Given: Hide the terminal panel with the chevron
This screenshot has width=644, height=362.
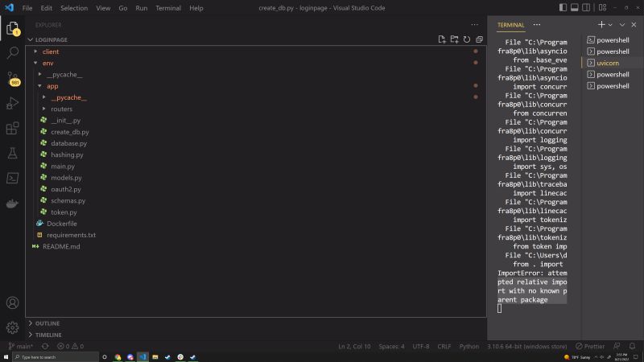Looking at the screenshot, I should pyautogui.click(x=622, y=25).
